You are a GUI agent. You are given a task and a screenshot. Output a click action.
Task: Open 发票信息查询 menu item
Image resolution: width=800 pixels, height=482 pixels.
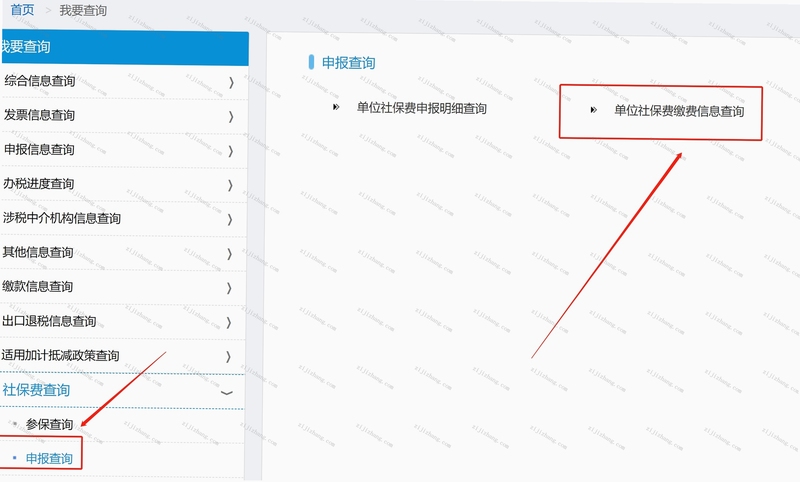[39, 115]
